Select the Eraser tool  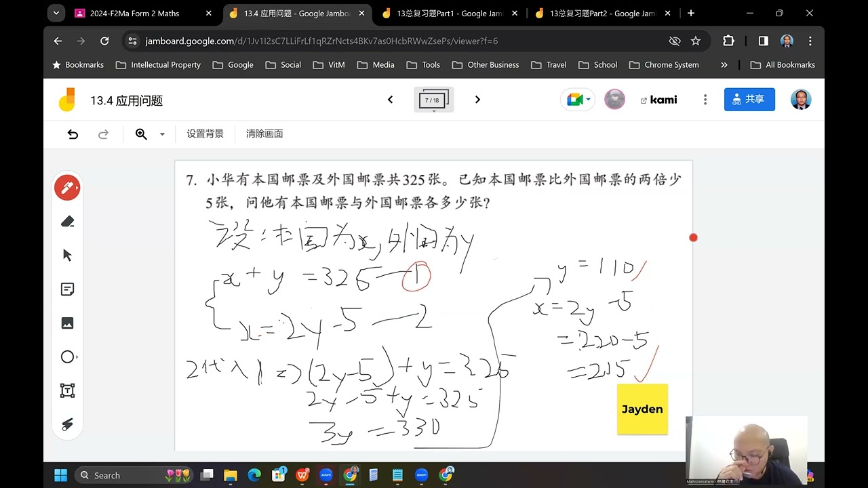[67, 222]
